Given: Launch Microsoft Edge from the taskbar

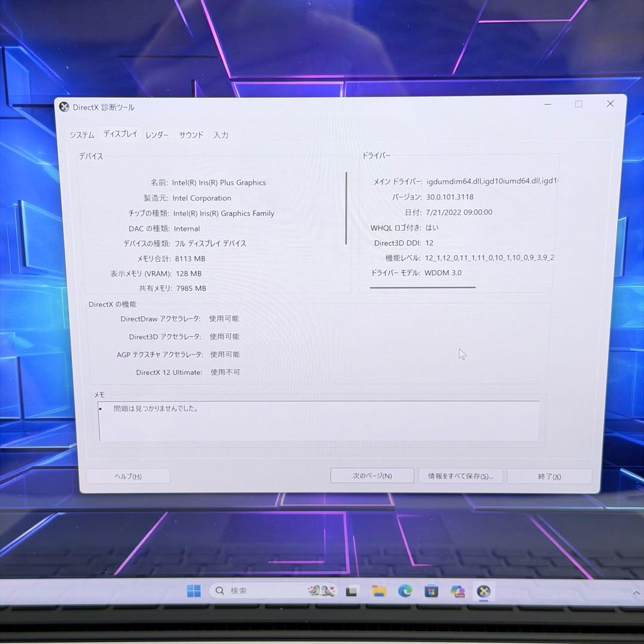Looking at the screenshot, I should pos(405,591).
